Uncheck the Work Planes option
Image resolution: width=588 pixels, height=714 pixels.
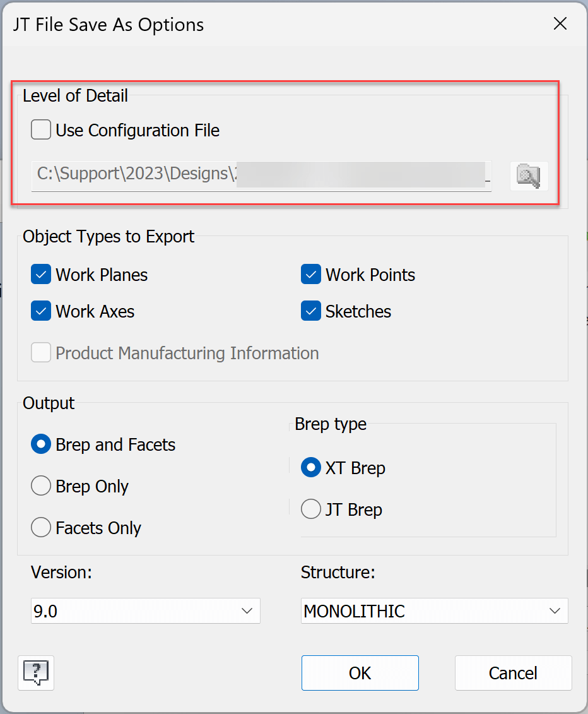[x=40, y=274]
